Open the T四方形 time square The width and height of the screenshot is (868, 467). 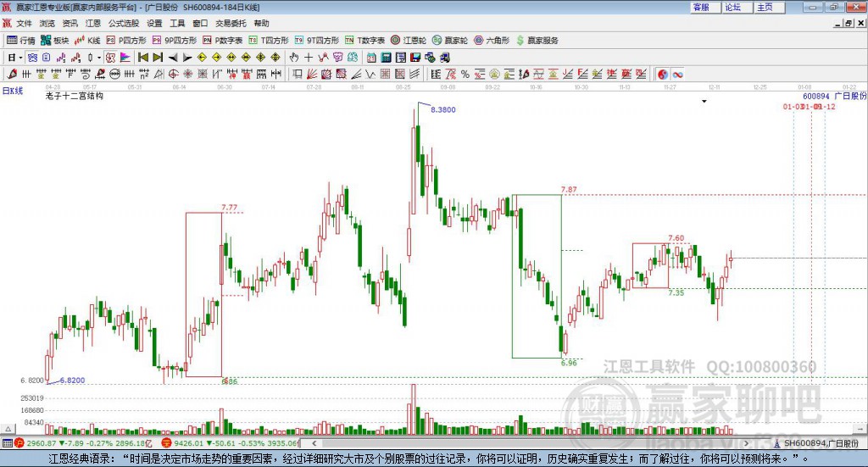[269, 41]
